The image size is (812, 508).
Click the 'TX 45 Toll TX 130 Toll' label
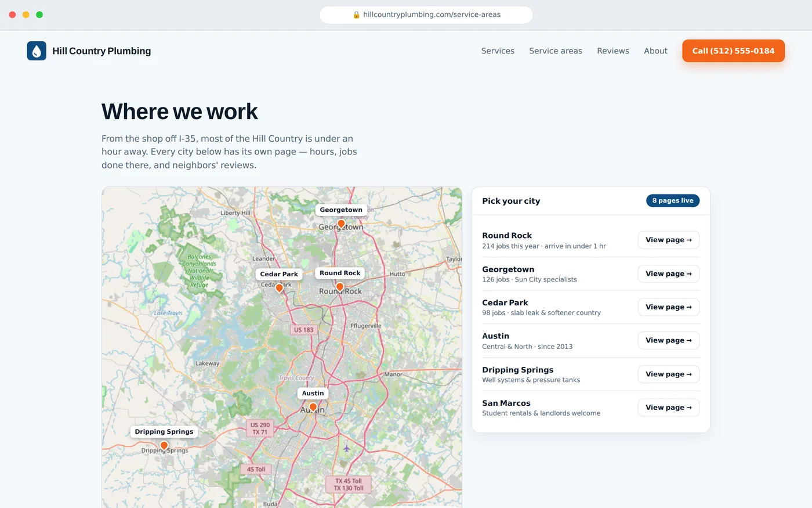(x=349, y=484)
